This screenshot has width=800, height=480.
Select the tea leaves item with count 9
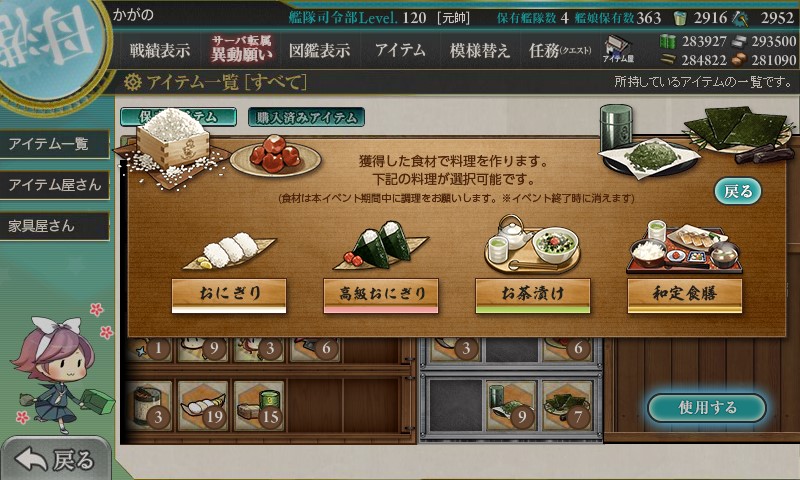tap(511, 407)
